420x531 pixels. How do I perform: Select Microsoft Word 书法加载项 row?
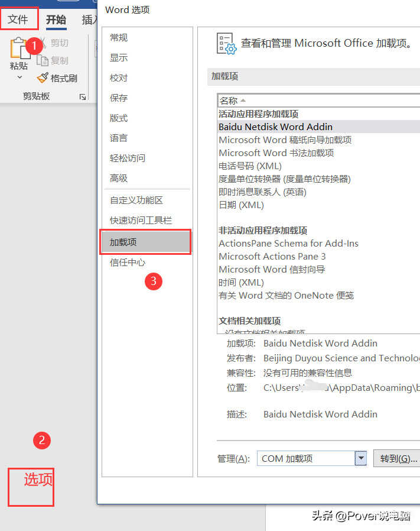pos(319,153)
